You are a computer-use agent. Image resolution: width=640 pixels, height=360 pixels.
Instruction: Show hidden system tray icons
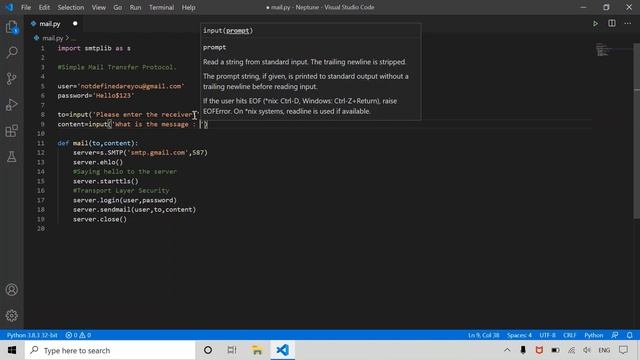[507, 350]
